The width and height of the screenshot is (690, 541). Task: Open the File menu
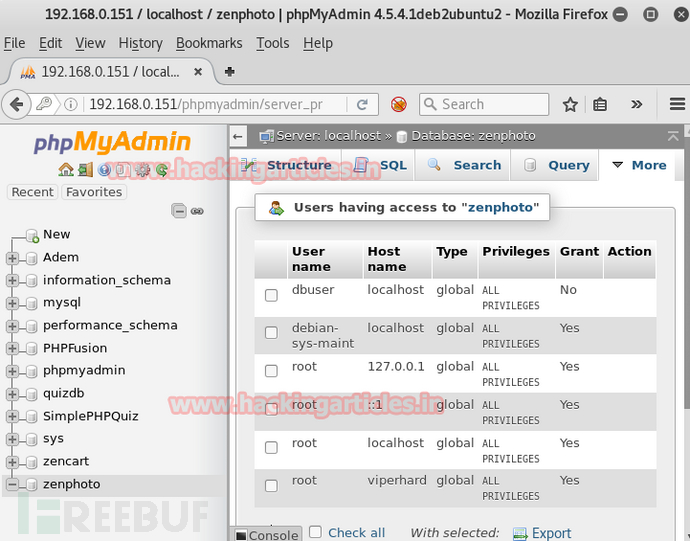click(15, 43)
